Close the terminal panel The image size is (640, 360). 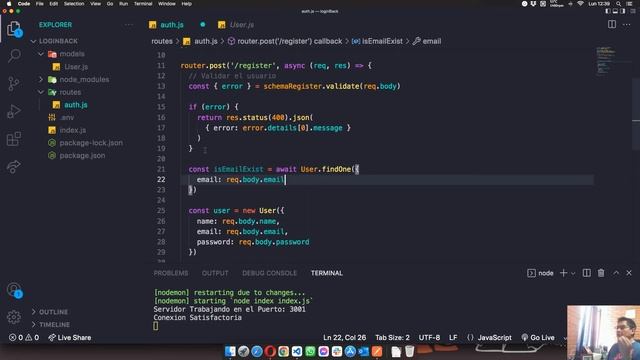click(629, 273)
